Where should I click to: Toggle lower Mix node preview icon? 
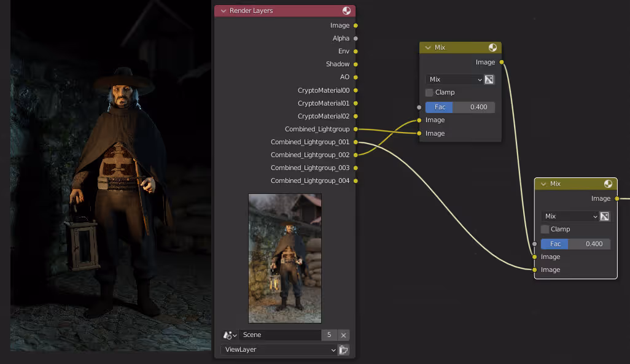[608, 184]
